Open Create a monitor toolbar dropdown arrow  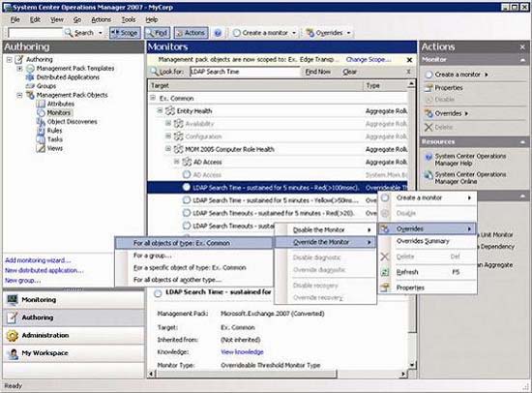[x=294, y=33]
